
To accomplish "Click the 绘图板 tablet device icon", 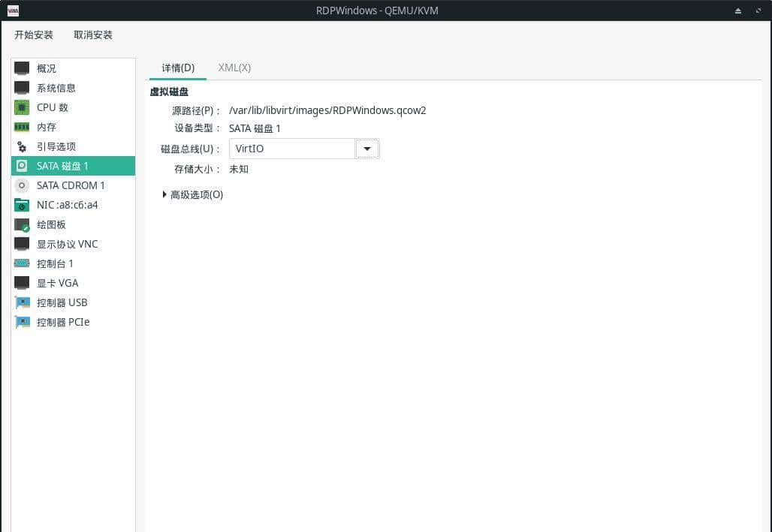I will (x=22, y=224).
